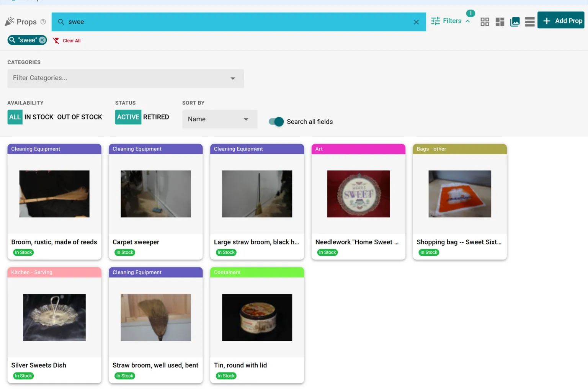Switch to masonry card view
Screen dimensions: 588x392
(x=500, y=22)
